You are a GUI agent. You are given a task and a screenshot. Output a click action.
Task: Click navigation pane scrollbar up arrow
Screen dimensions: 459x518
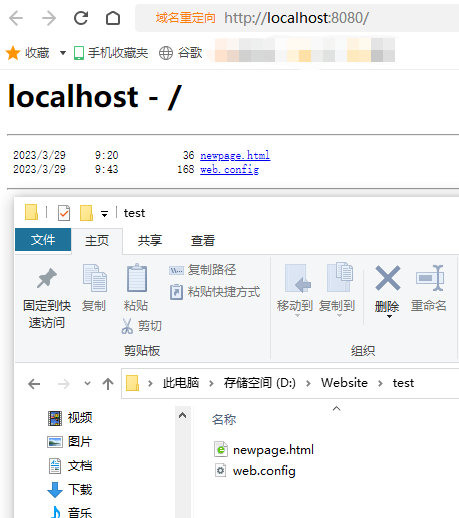[x=182, y=415]
